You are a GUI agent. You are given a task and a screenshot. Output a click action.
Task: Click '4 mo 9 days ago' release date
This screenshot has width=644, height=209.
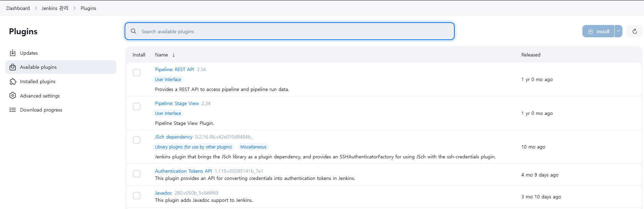point(540,175)
